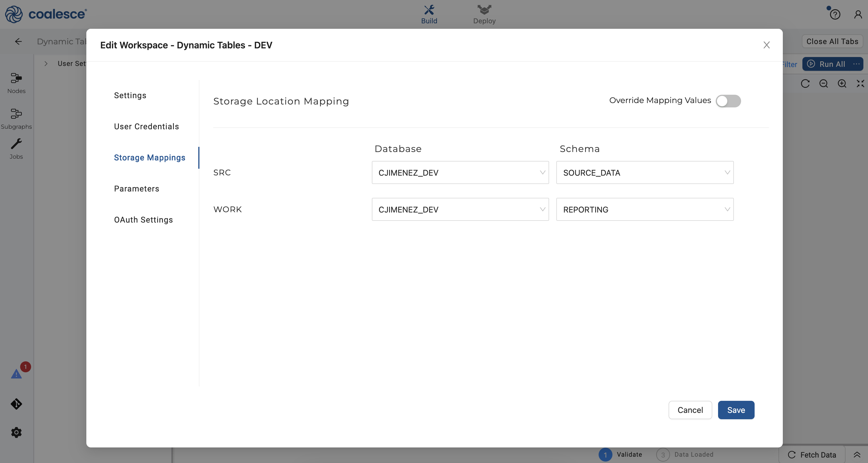Image resolution: width=868 pixels, height=463 pixels.
Task: Open WORK Schema REPORTING dropdown
Action: click(x=645, y=209)
